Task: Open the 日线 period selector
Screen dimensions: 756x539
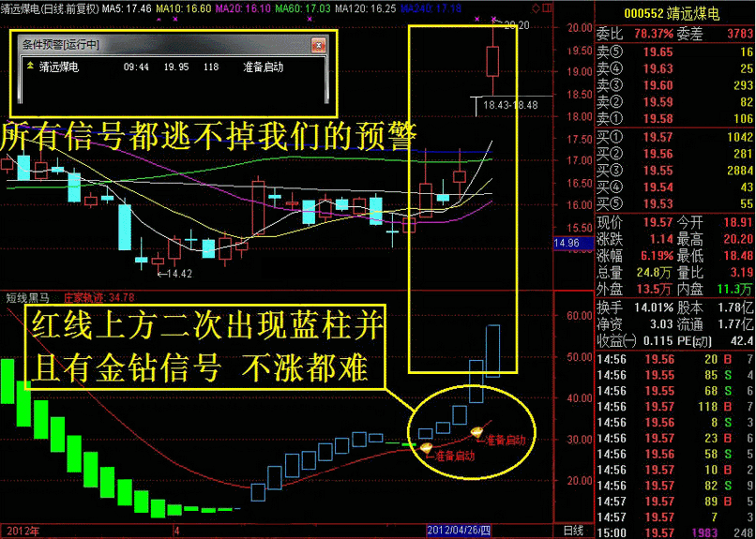Action: coord(573,531)
